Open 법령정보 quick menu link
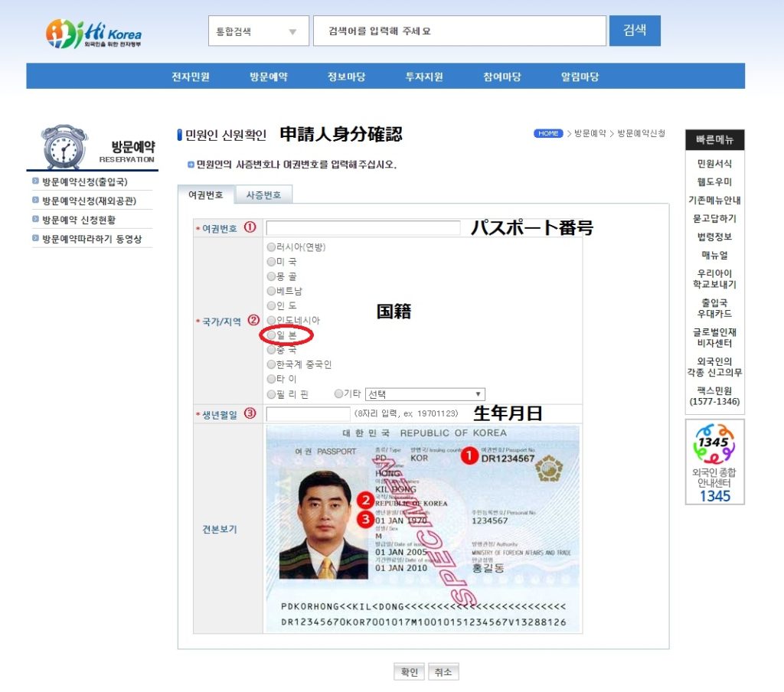This screenshot has width=784, height=692. (714, 237)
